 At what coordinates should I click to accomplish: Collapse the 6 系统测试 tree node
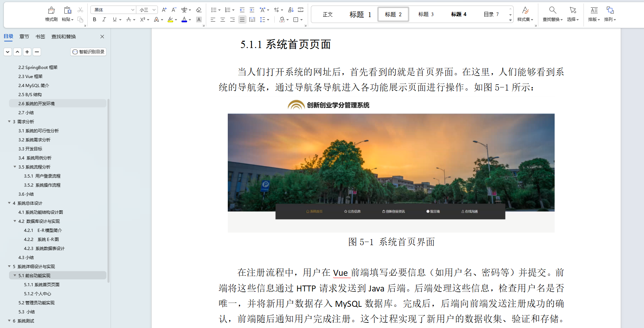pos(9,321)
